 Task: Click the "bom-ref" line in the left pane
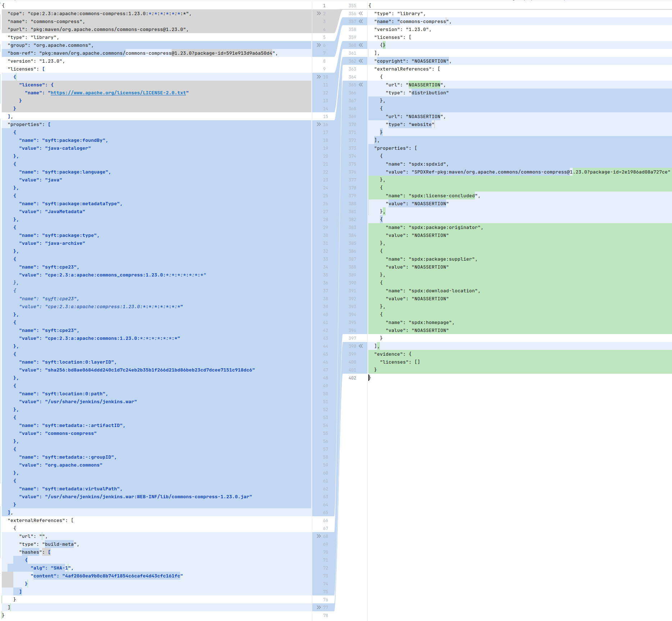tap(143, 53)
